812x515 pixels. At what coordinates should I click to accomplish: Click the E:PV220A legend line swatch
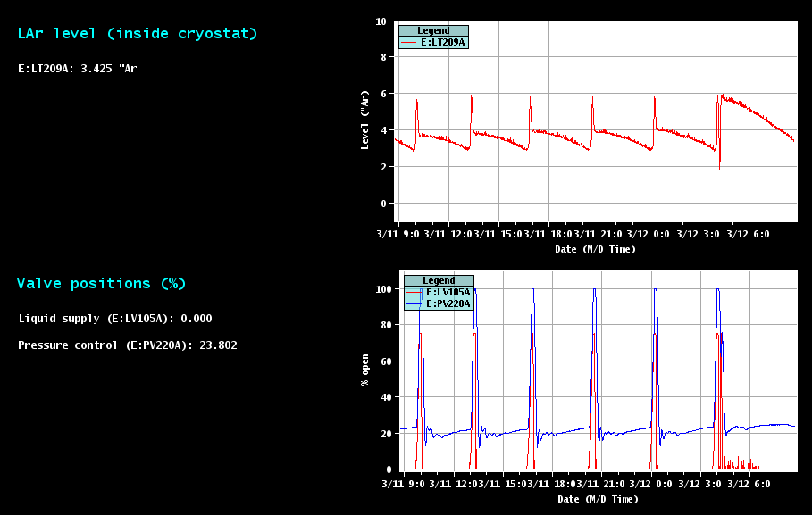(x=414, y=303)
